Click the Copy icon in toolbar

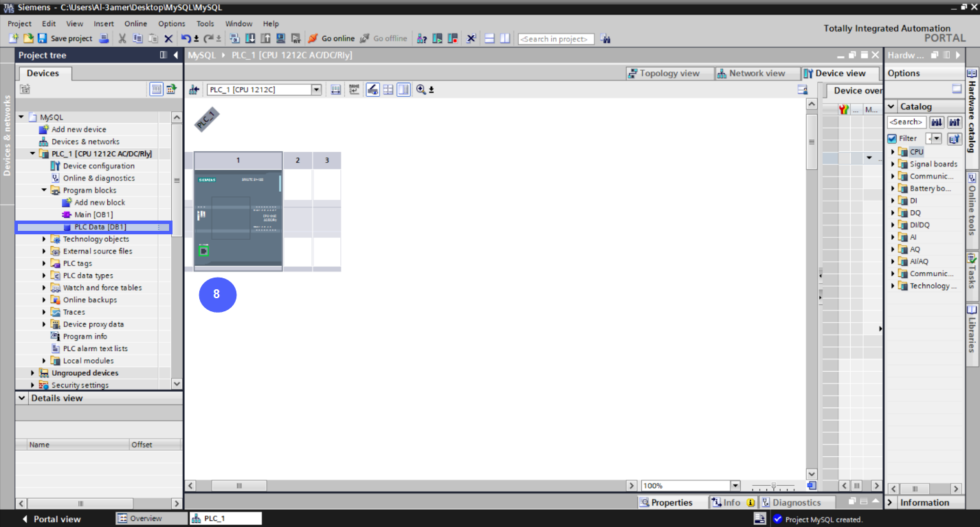coord(137,38)
